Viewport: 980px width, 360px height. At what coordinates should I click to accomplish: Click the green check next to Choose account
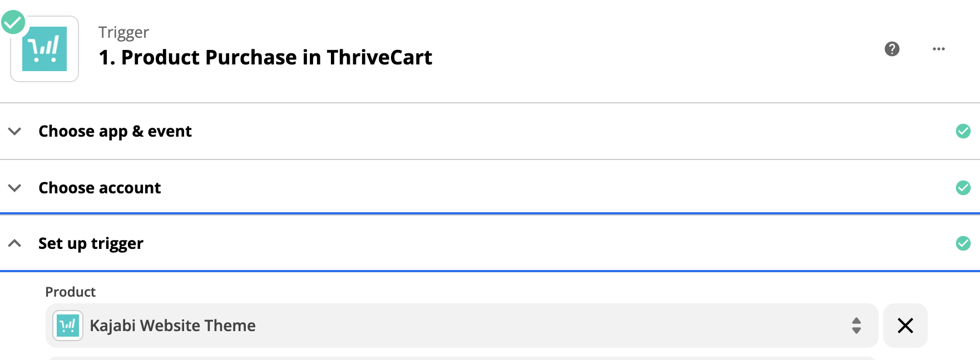(963, 188)
